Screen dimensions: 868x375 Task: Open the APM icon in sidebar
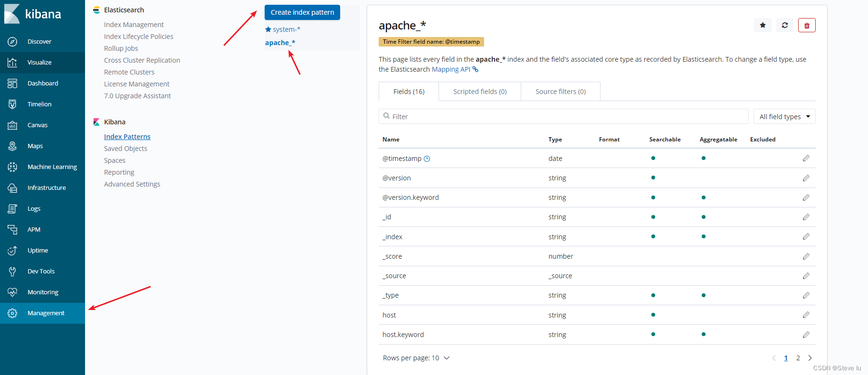(x=12, y=230)
